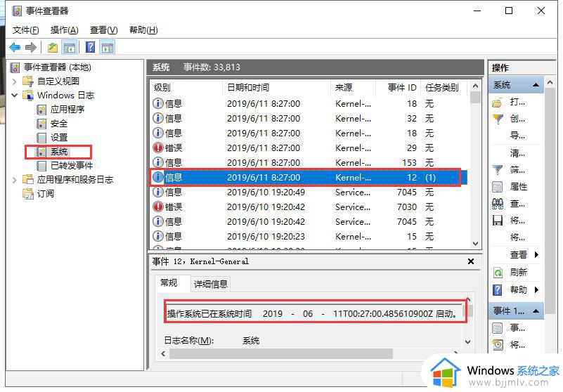This screenshot has width=563, height=392.
Task: Click the open saved log (打...) action icon
Action: click(x=498, y=103)
